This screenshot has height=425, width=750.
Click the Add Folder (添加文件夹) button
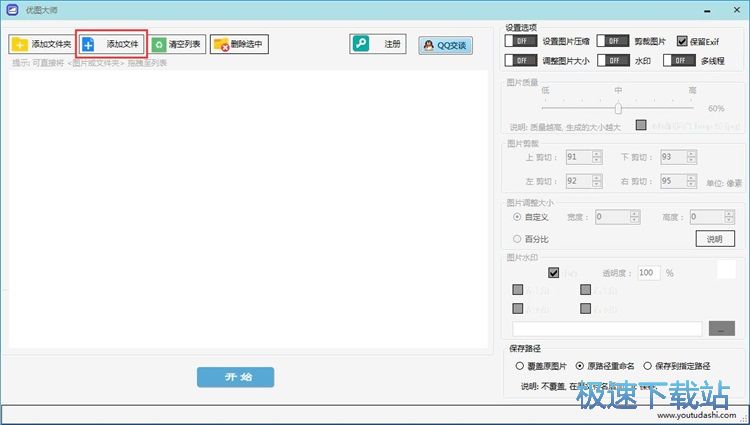(x=41, y=44)
